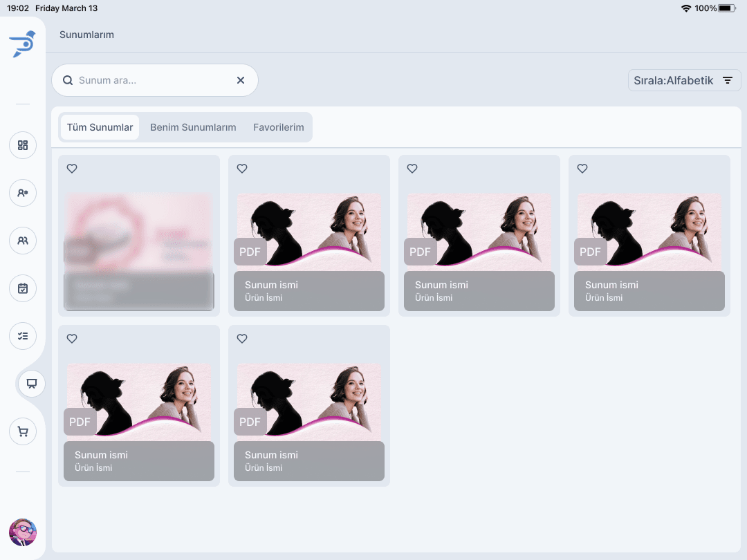Viewport: 747px width, 560px height.
Task: Click the Sunum ara search field
Action: click(152, 80)
